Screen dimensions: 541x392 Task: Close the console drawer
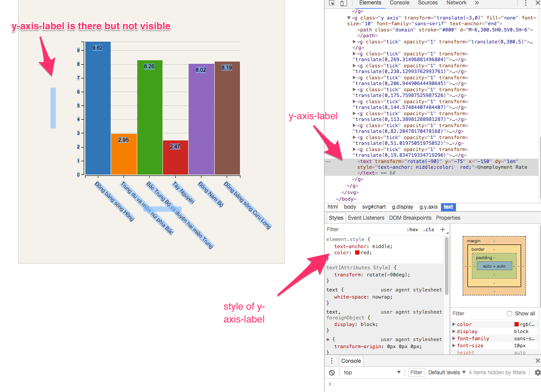click(x=537, y=361)
